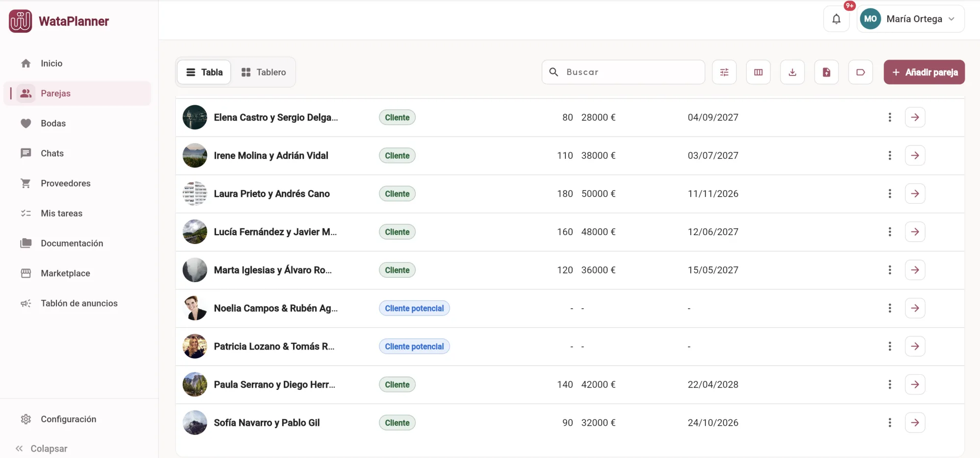Click the label tag icon

point(860,72)
